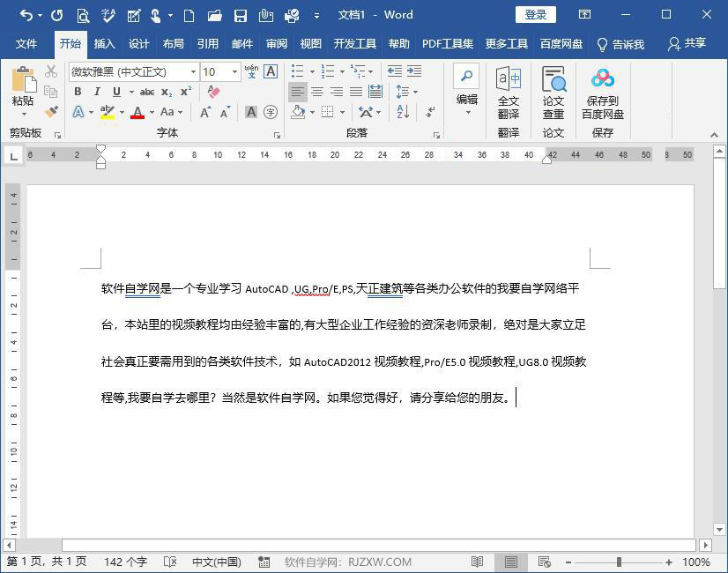Click the Format Painter icon
728x573 pixels.
(51, 112)
